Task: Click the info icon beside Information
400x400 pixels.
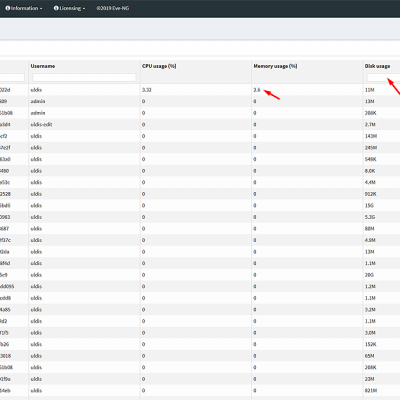Action: pos(8,8)
